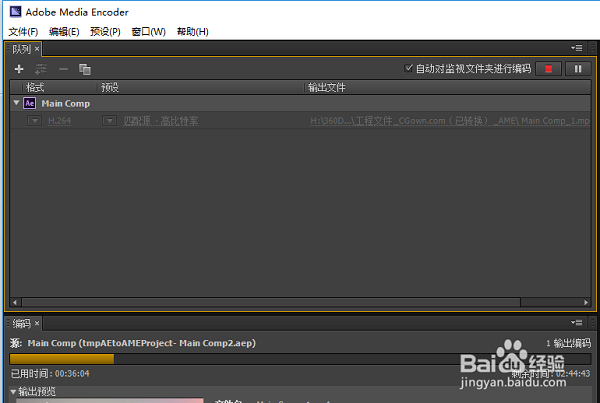Viewport: 600px width, 403px height.
Task: Click the 1 输出编码 text
Action: (x=568, y=343)
